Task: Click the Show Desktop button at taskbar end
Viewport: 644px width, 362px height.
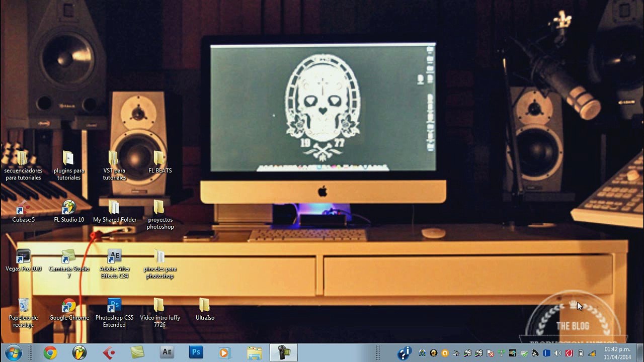Action: 640,353
